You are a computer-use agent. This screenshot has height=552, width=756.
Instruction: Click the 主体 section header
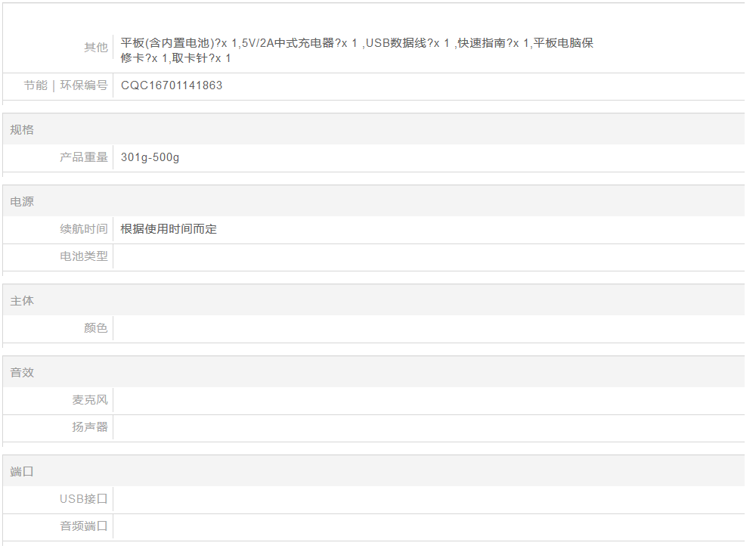[22, 301]
